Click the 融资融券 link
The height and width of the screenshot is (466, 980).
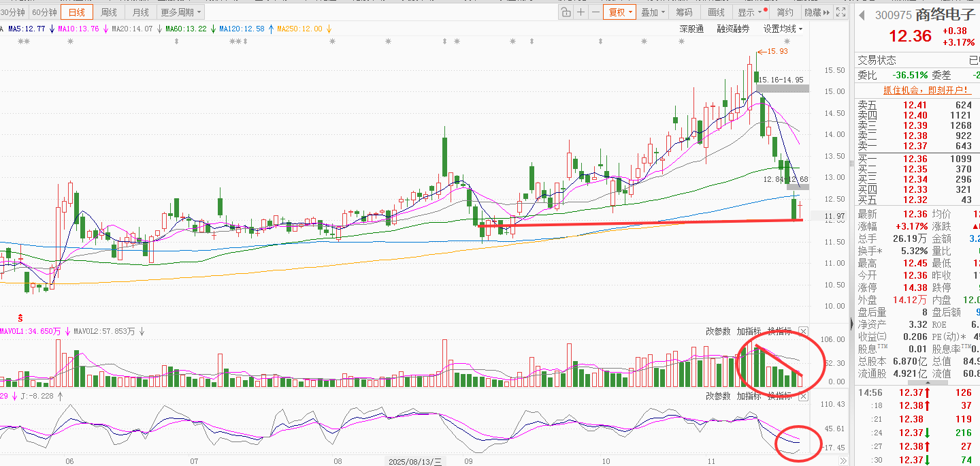tap(733, 29)
